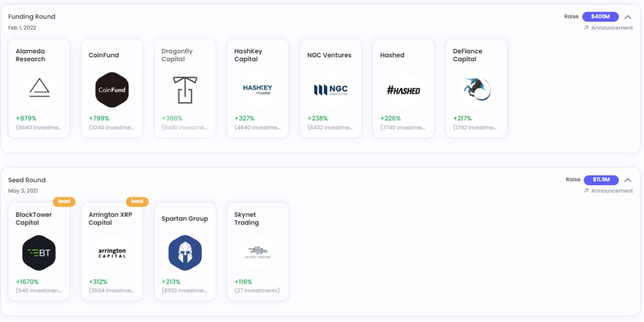The width and height of the screenshot is (644, 322).
Task: Click the 540 Investments count
Action: 39,291
